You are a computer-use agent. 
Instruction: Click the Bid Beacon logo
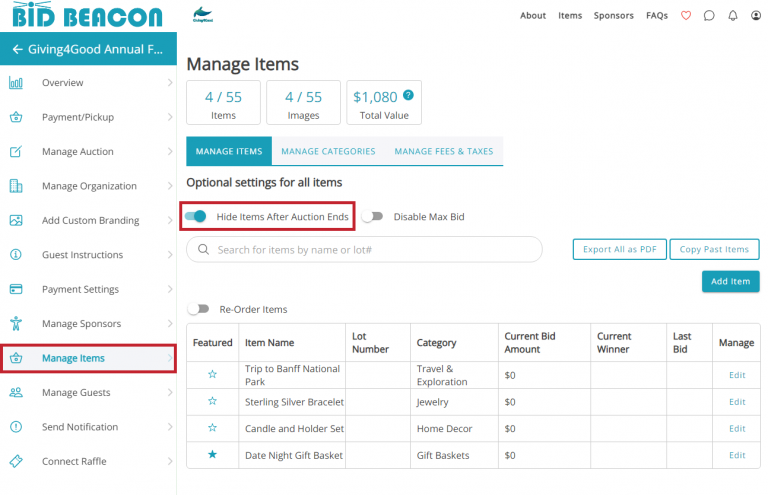tap(87, 15)
